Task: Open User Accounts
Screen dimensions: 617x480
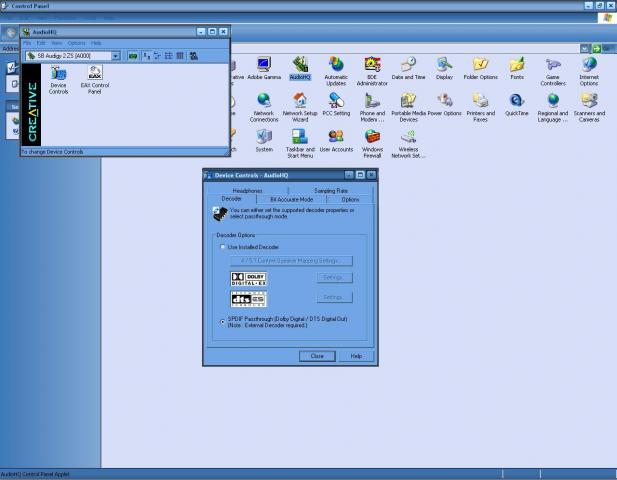Action: (x=336, y=141)
